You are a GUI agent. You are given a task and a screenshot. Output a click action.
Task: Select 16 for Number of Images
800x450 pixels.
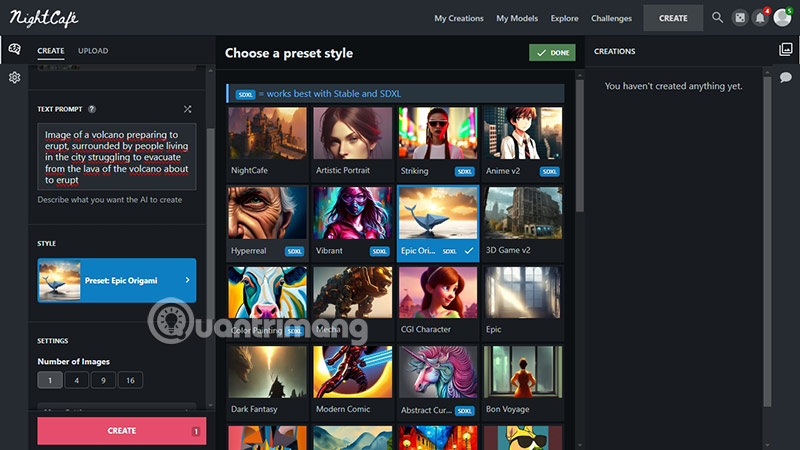[130, 380]
